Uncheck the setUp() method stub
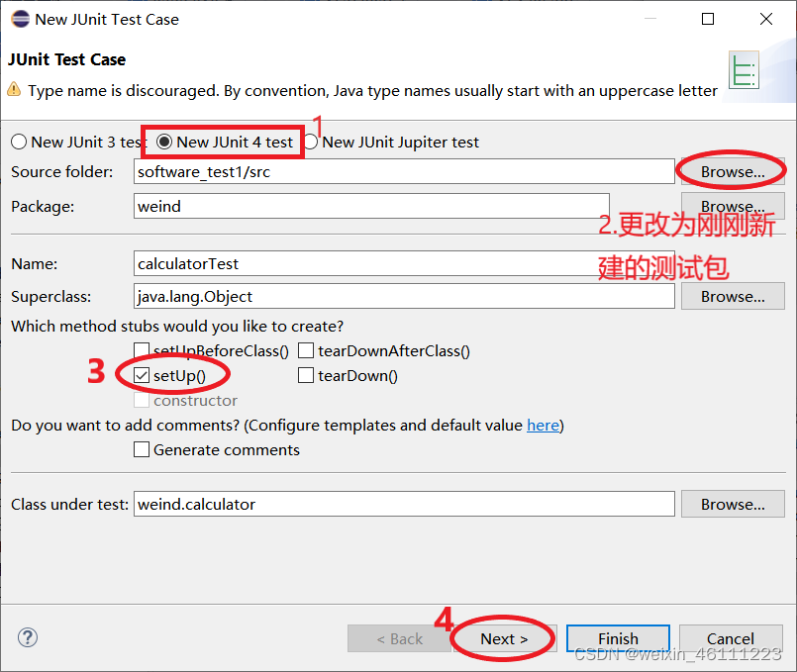797x672 pixels. click(x=142, y=375)
